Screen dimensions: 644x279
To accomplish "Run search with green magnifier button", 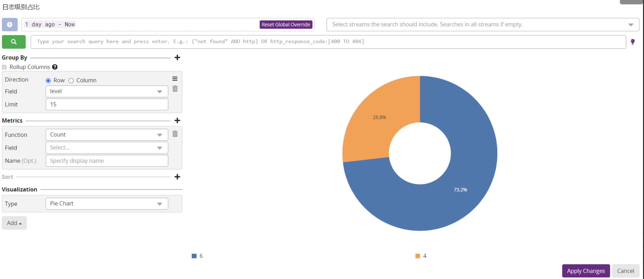I will (14, 42).
